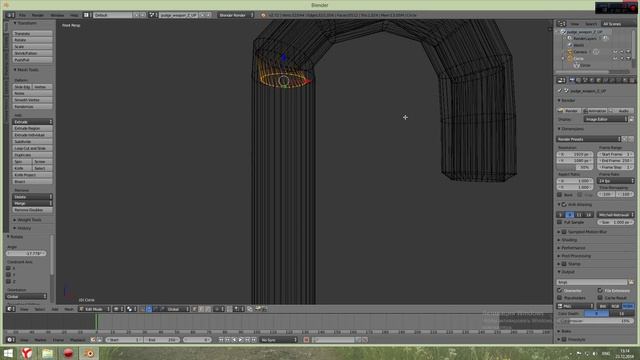The image size is (640, 360).
Task: Open the Delete dropdown
Action: (32, 197)
